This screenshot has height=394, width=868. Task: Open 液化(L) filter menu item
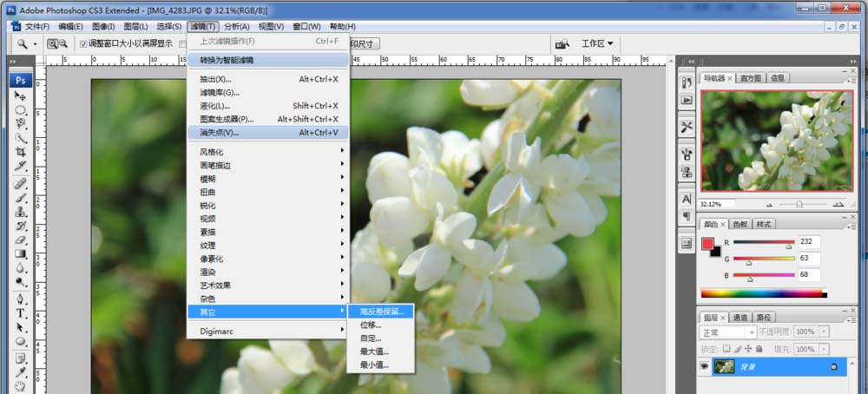(x=268, y=106)
